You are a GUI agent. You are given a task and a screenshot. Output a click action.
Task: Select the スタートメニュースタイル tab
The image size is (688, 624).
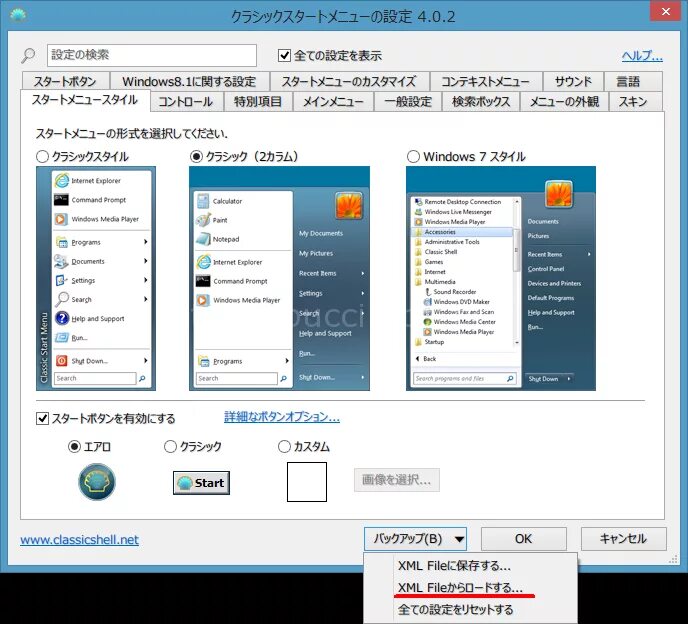coord(85,100)
